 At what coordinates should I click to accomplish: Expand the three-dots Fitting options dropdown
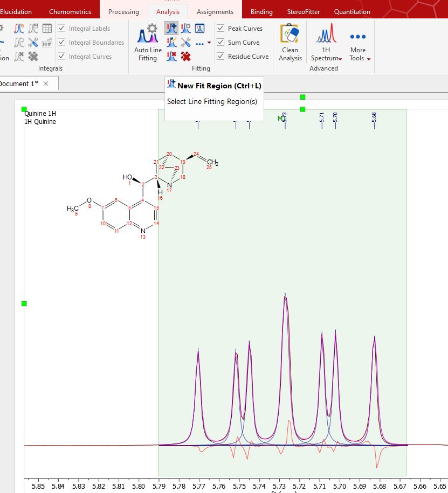click(209, 43)
